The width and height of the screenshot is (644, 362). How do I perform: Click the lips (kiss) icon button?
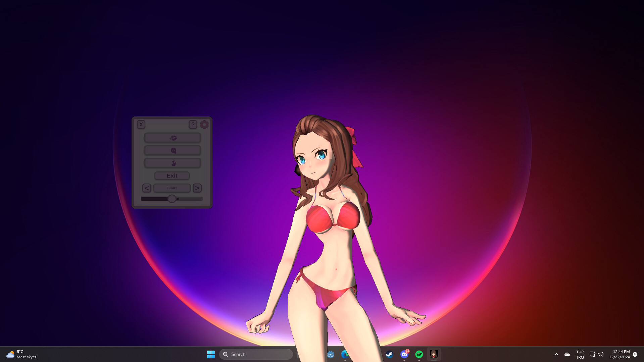(x=172, y=138)
